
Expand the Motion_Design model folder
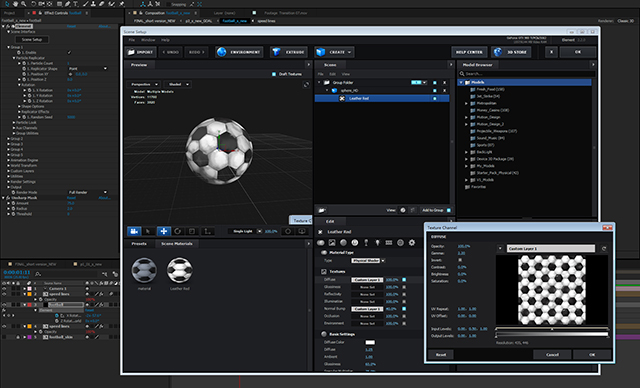click(467, 118)
